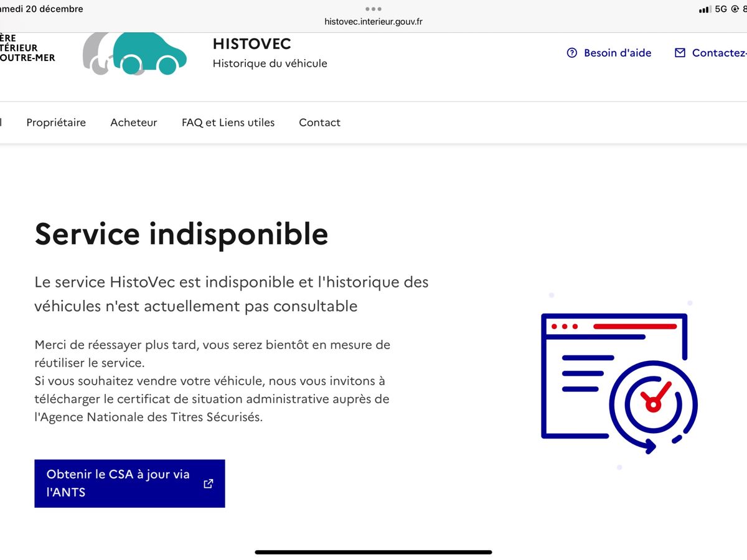The image size is (747, 560).
Task: Tap the home indicator bar at bottom
Action: pyautogui.click(x=374, y=552)
